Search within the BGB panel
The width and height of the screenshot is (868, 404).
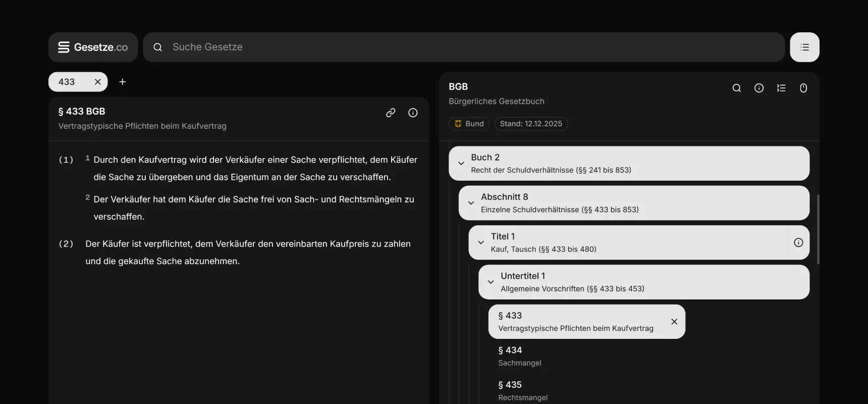(737, 88)
